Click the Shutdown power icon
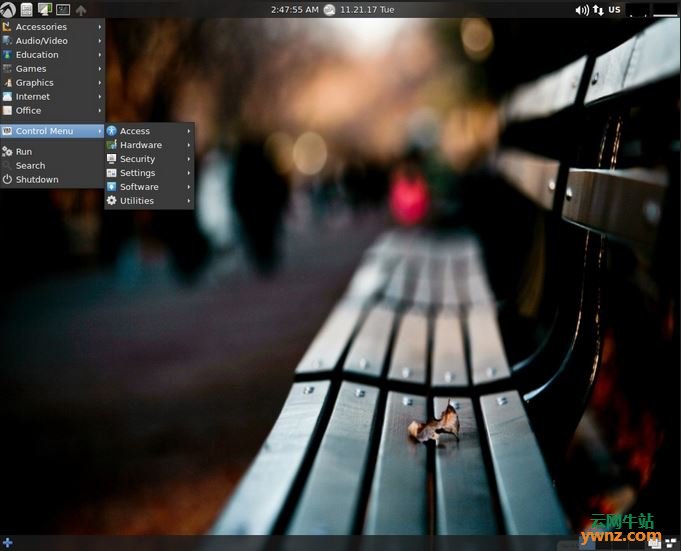681x551 pixels. pyautogui.click(x=7, y=179)
